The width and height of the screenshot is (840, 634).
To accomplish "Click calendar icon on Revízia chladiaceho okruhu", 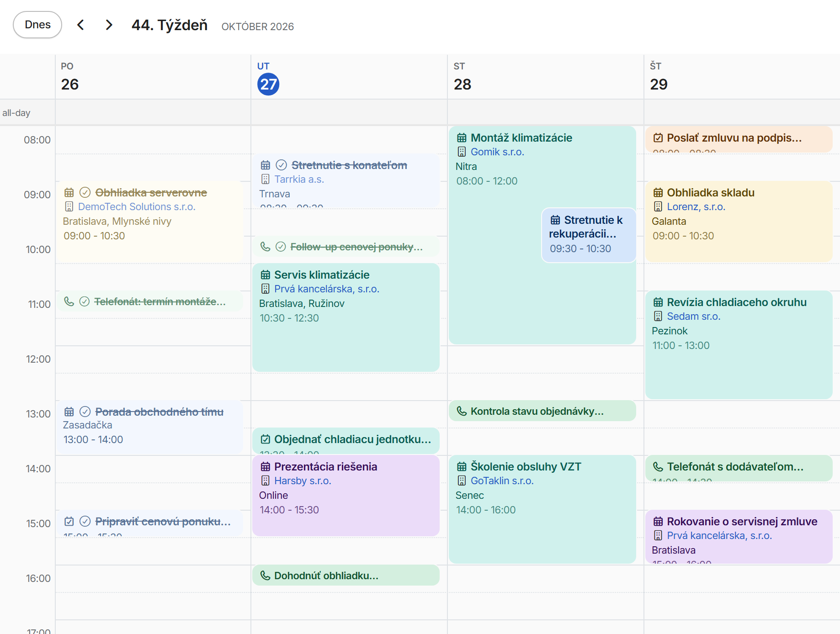I will [x=658, y=302].
